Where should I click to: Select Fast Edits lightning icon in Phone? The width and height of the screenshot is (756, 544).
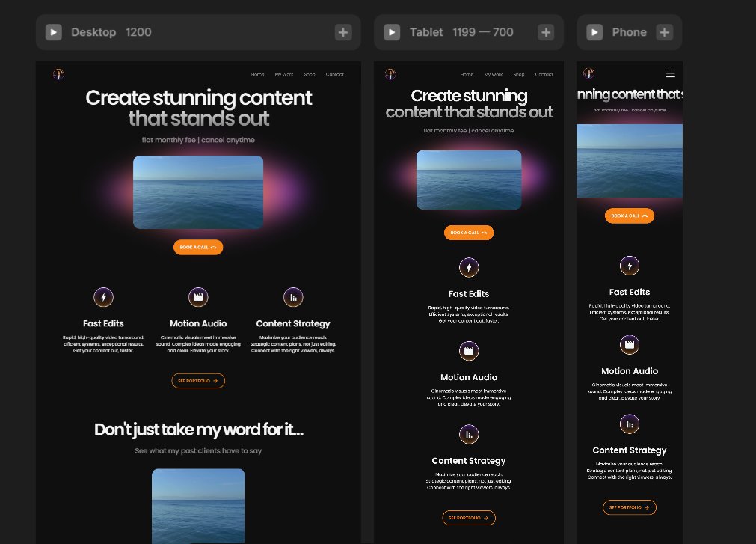629,266
